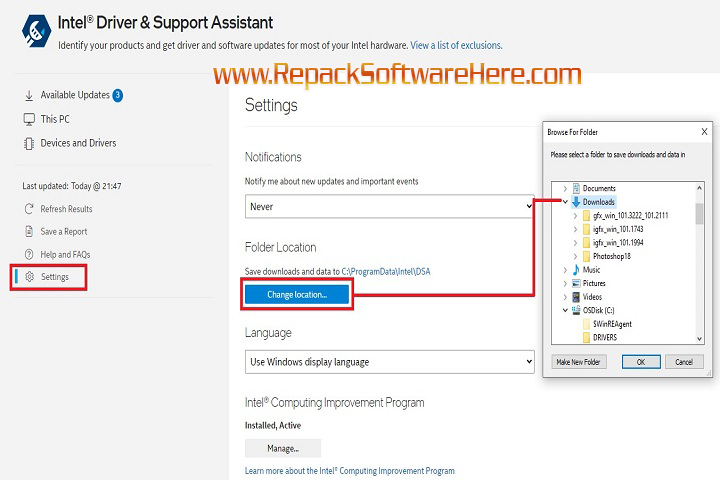The image size is (720, 480).
Task: Open Available Updates in the sidebar
Action: [75, 95]
